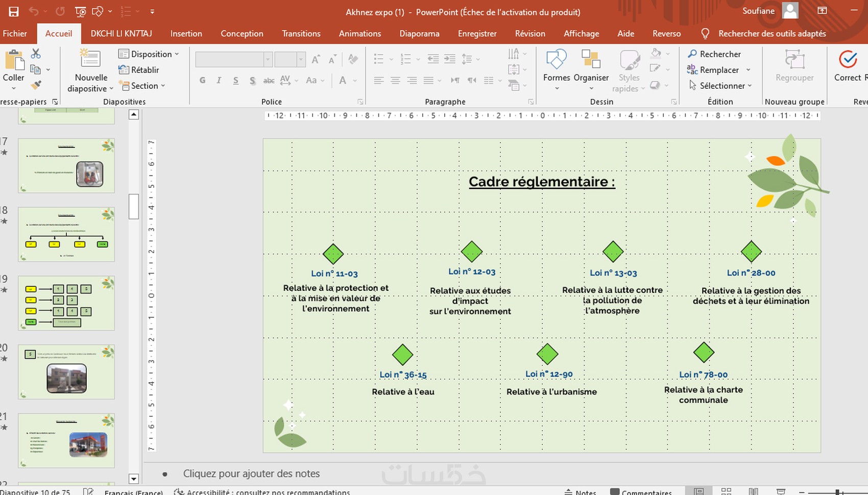This screenshot has width=868, height=495.
Task: Toggle italic formatting (I)
Action: click(219, 80)
